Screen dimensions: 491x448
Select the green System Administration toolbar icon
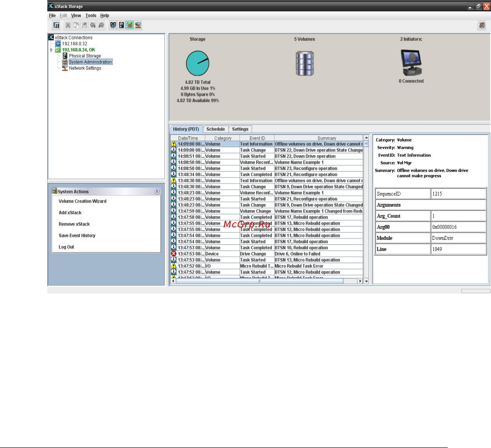click(x=130, y=25)
